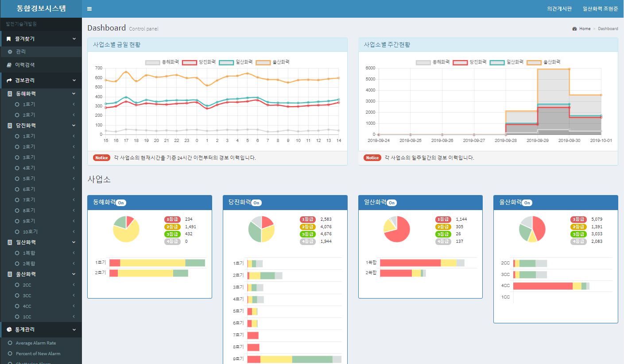Screen dimensions: 624x364
Task: Click the bookmark icon beside 즐겨찾기
Action: pos(9,39)
